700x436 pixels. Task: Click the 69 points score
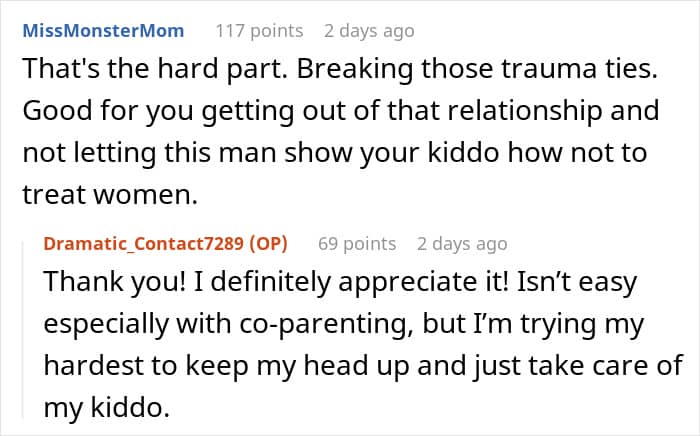[357, 244]
